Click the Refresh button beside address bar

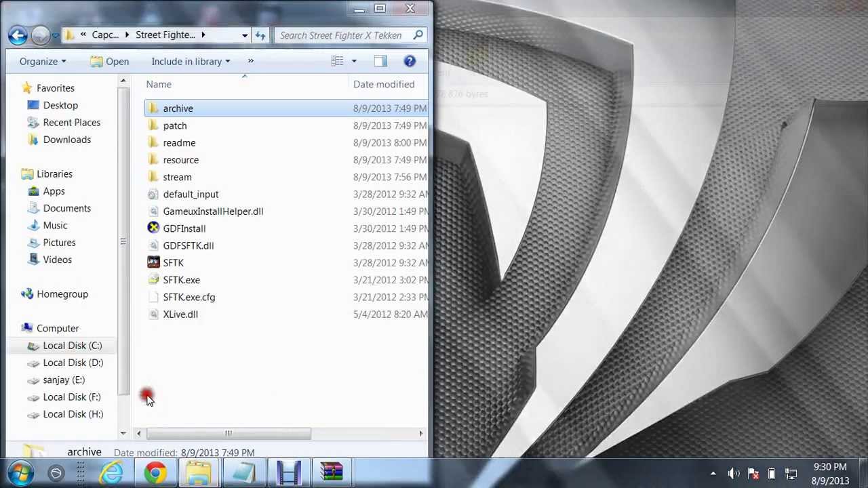click(260, 35)
